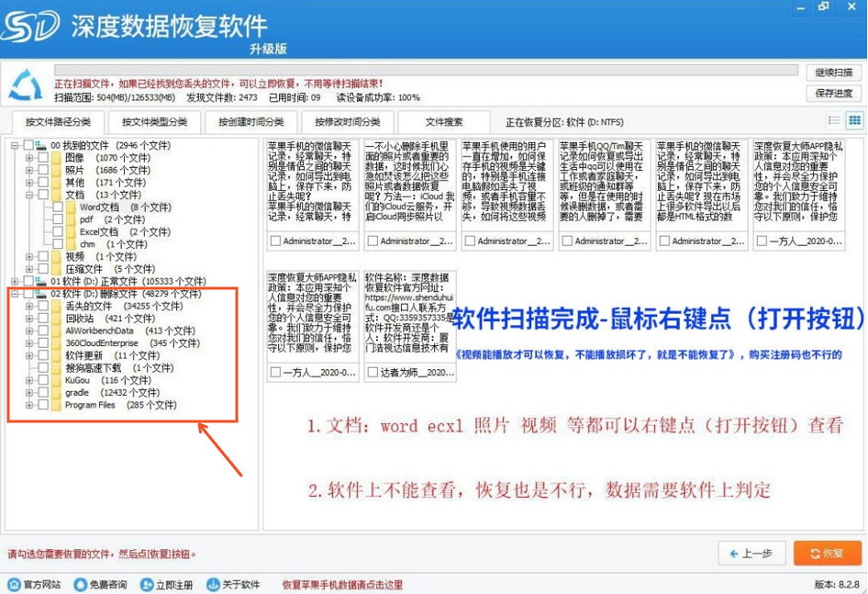The image size is (868, 594).
Task: Select the 回收站 folder icon
Action: click(55, 319)
